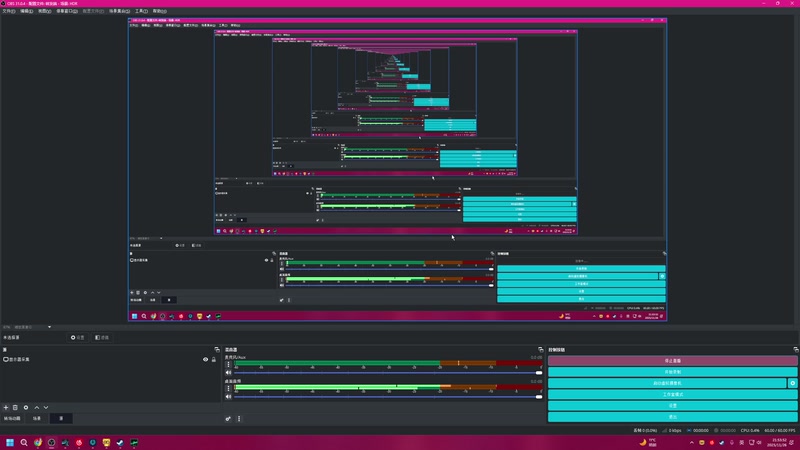Screen dimensions: 800x450
Task: Open source properties gear in sources toolbar
Action: tap(26, 408)
